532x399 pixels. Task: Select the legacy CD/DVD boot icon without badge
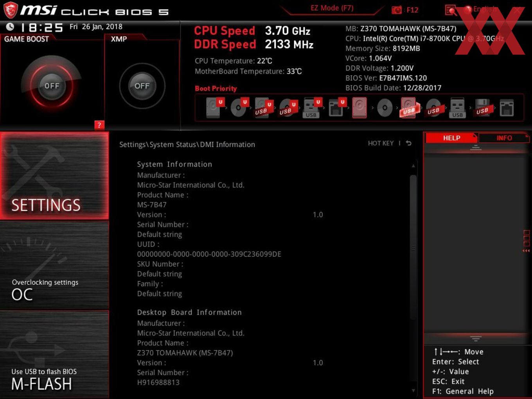click(385, 108)
